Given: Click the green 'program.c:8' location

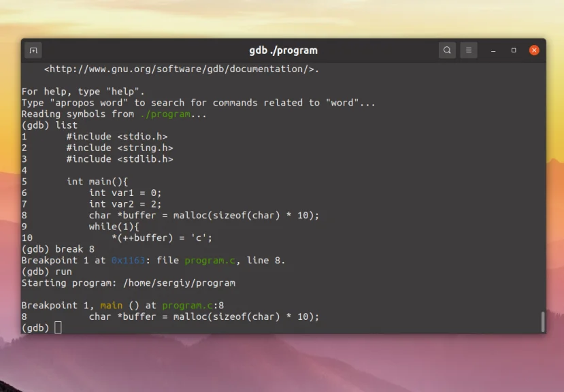Looking at the screenshot, I should pos(193,306).
